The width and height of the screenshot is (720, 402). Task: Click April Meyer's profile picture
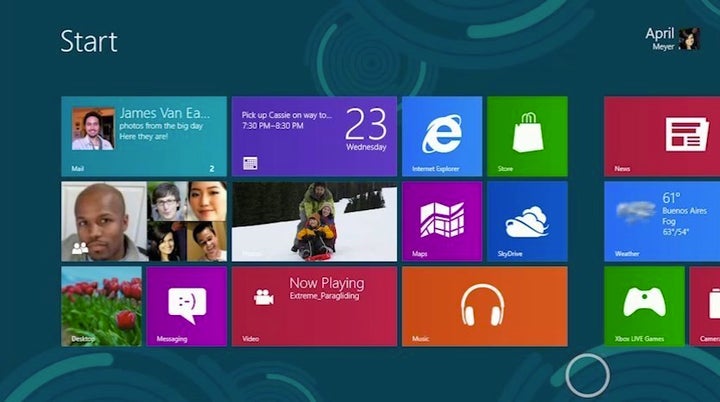coord(689,39)
